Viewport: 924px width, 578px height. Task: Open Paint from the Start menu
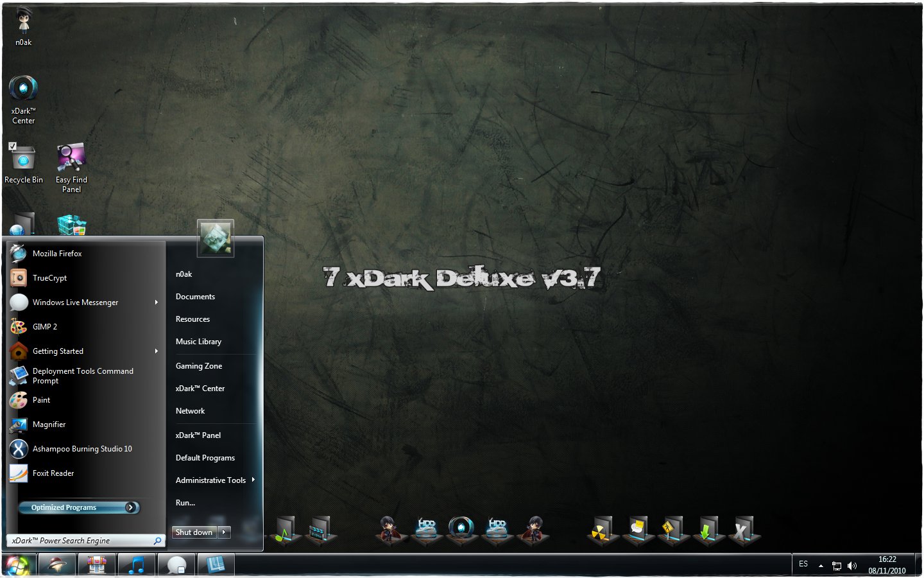[41, 399]
